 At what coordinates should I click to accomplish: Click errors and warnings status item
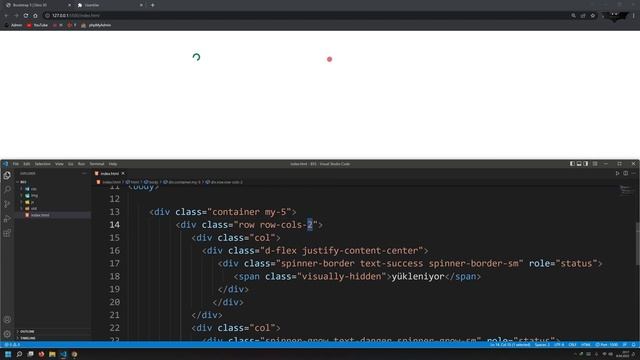[x=12, y=345]
